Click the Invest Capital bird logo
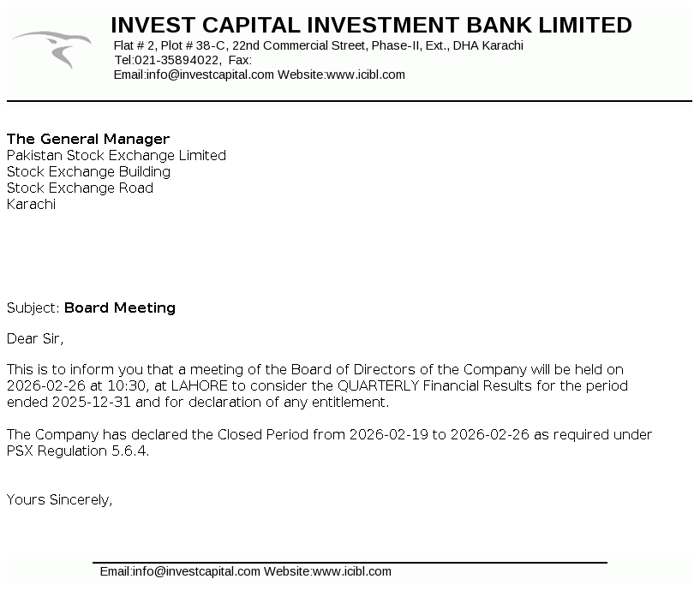 pos(53,49)
